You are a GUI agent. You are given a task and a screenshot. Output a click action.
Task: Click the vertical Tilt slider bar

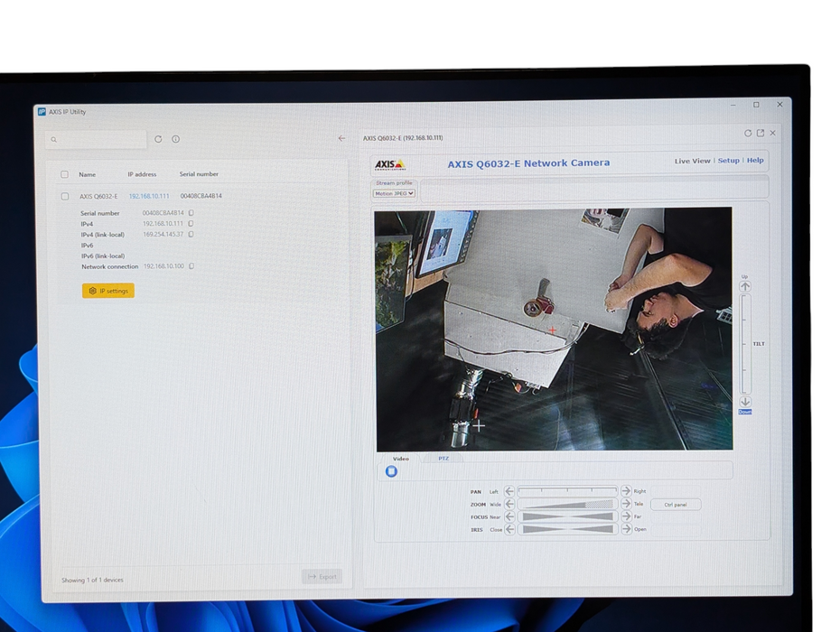(745, 344)
